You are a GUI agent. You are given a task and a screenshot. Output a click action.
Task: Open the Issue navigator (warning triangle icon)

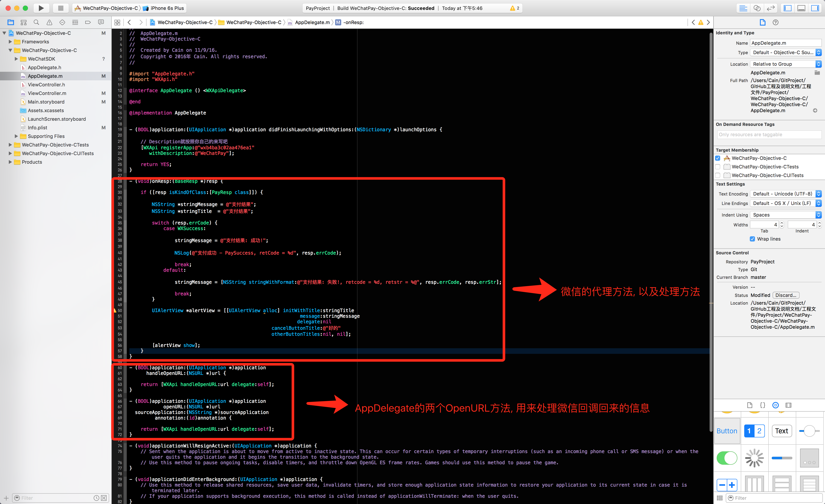(x=49, y=22)
